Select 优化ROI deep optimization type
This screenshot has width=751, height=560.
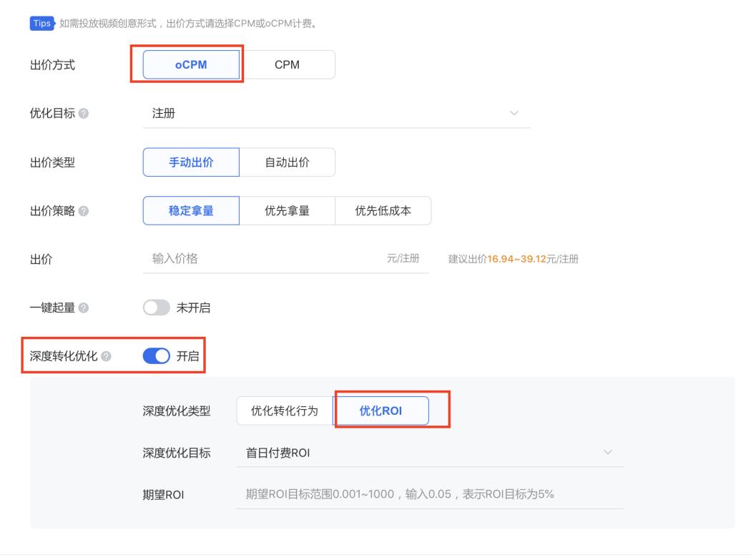[381, 411]
